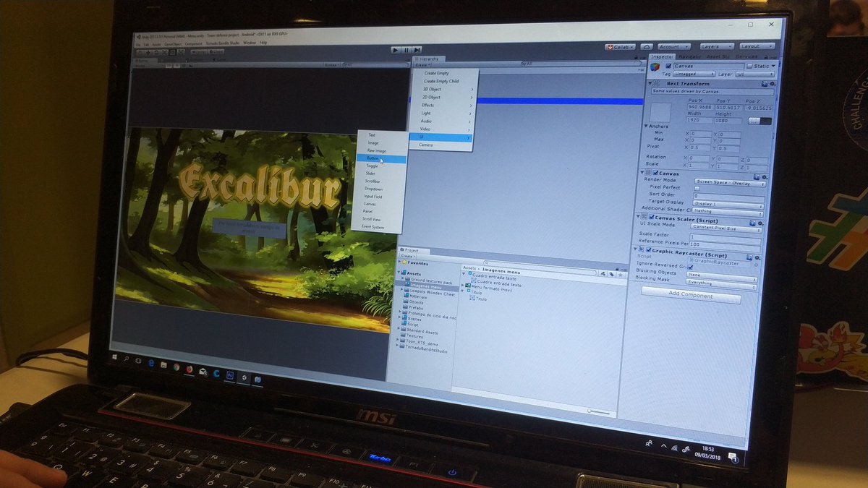Choose Raw Image from UI submenu
Image resolution: width=868 pixels, height=488 pixels.
(381, 150)
